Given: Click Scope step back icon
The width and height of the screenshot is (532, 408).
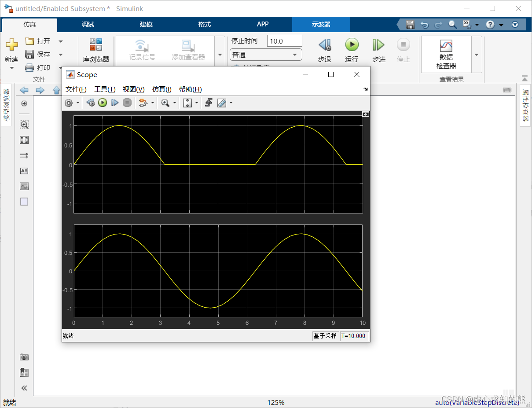Looking at the screenshot, I should [91, 103].
